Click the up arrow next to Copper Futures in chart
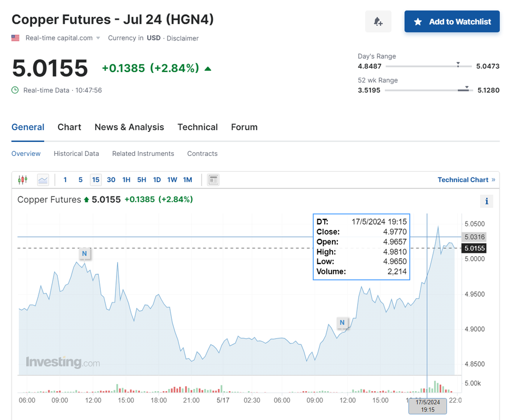The height and width of the screenshot is (420, 509). pos(86,200)
